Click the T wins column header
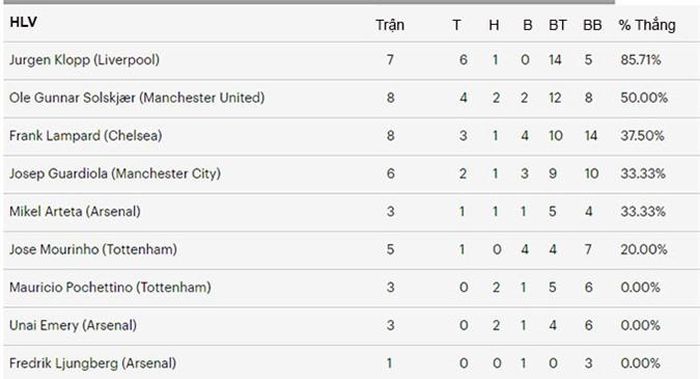The height and width of the screenshot is (379, 700). tap(456, 25)
